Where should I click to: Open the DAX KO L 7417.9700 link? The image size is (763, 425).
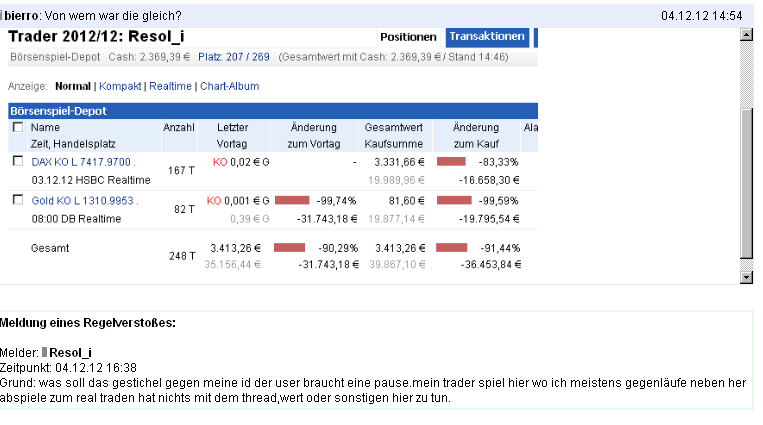click(x=84, y=161)
